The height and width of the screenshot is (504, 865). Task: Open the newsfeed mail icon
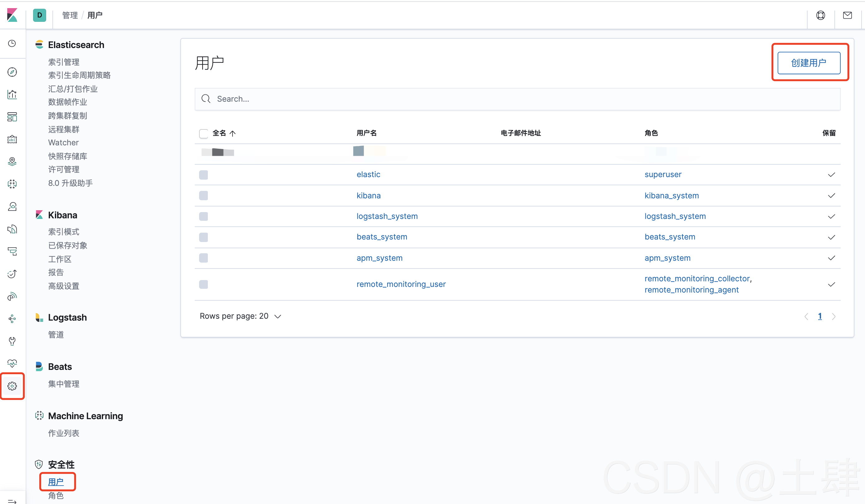pos(847,15)
